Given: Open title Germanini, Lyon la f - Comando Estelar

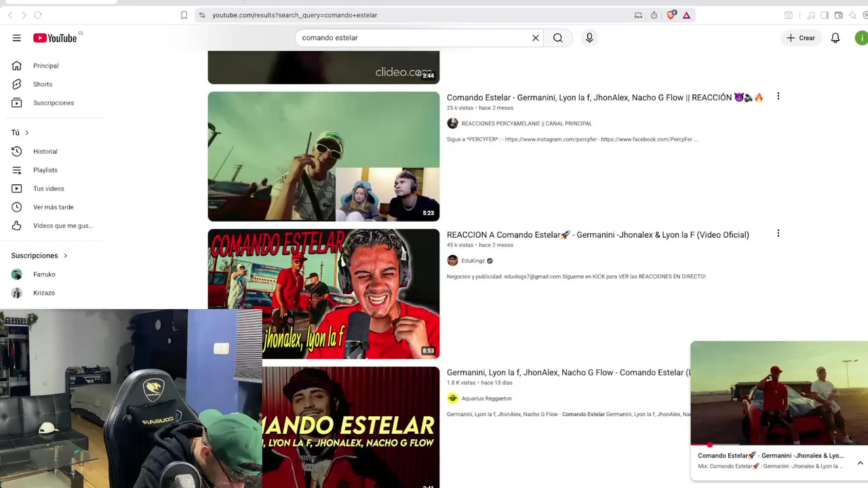Looking at the screenshot, I should point(568,373).
